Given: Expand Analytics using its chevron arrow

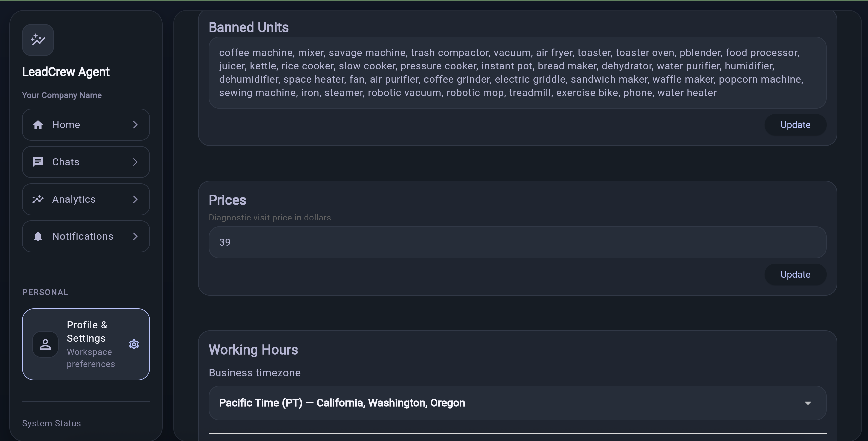Looking at the screenshot, I should point(136,199).
